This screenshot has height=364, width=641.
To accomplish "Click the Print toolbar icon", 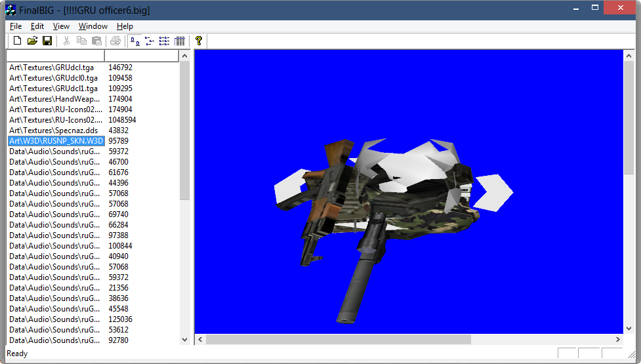I will click(x=115, y=41).
